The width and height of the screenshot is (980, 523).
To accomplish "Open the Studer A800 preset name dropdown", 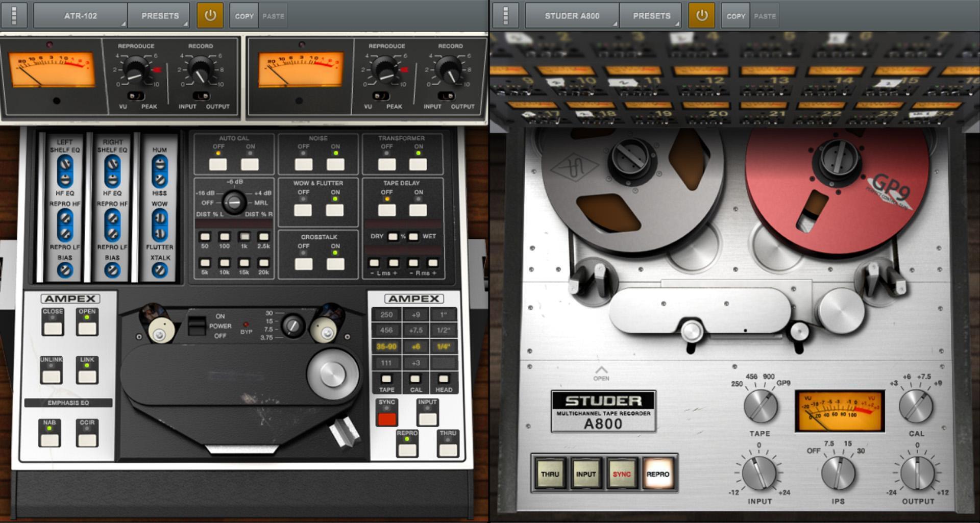I will [572, 15].
